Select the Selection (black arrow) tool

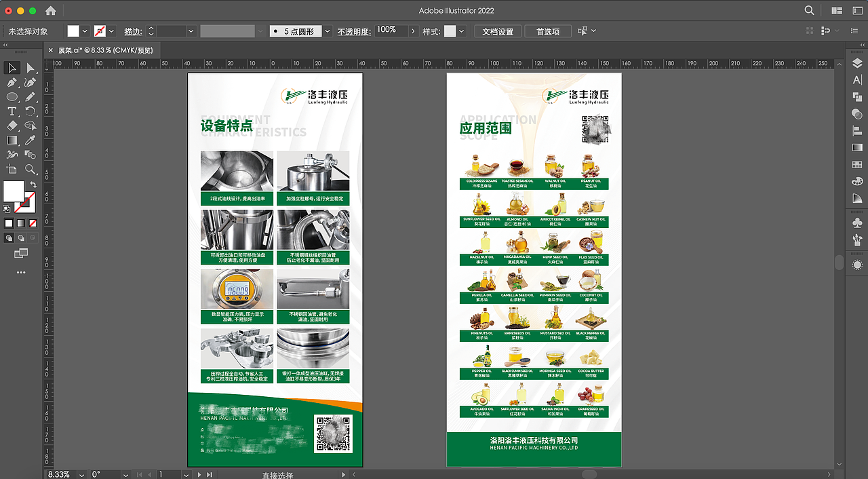(12, 68)
